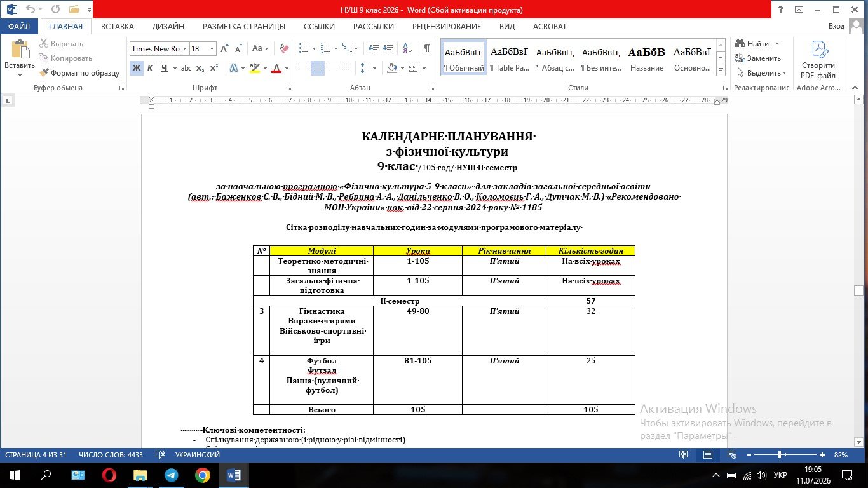Toggle center alignment
The width and height of the screenshot is (868, 488).
pyautogui.click(x=318, y=68)
